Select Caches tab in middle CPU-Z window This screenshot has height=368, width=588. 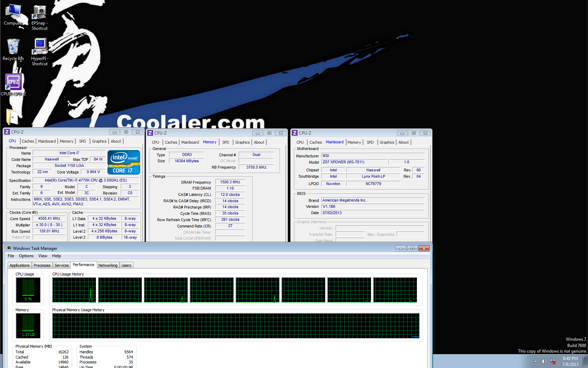tap(171, 143)
